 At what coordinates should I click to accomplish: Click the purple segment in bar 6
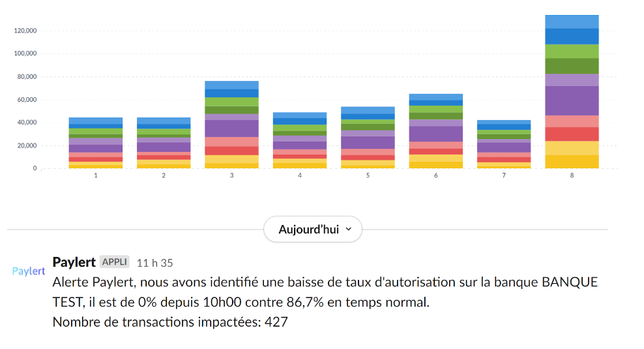point(435,134)
